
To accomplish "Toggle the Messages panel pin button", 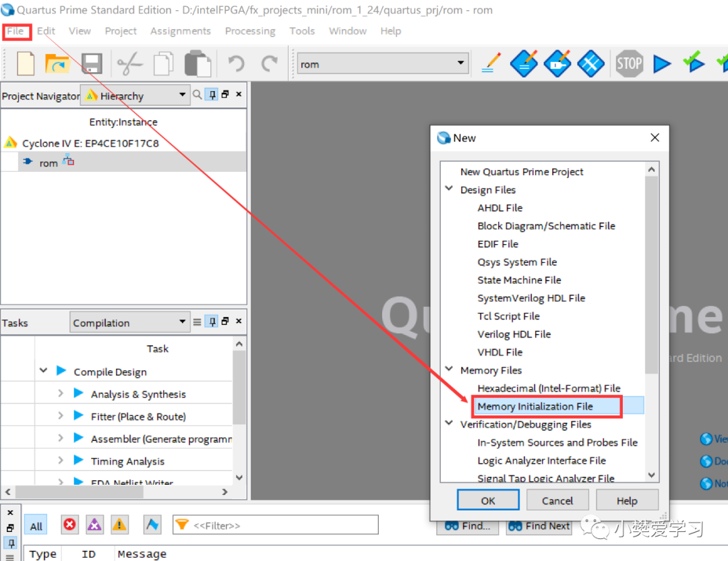I will (11, 543).
